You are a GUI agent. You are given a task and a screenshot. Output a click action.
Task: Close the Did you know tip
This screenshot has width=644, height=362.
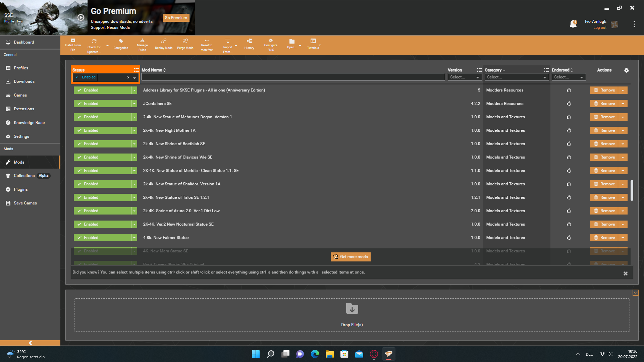[x=626, y=274]
